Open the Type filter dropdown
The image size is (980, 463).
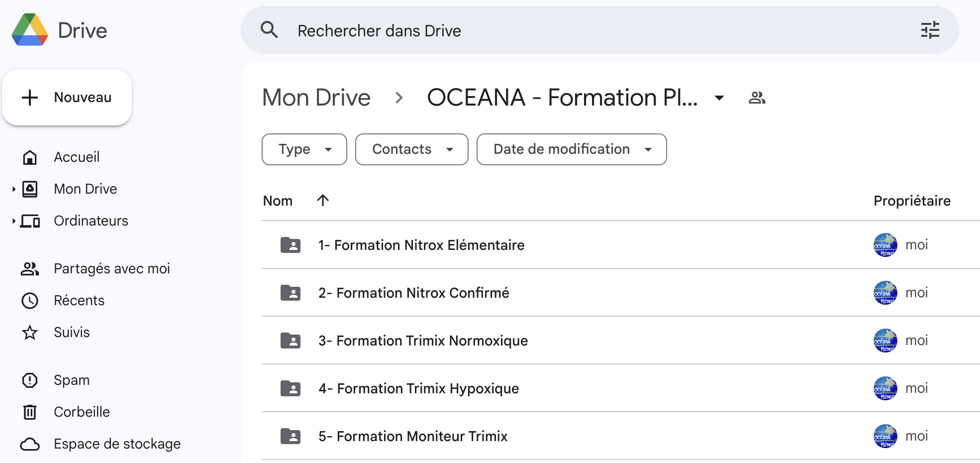tap(304, 149)
